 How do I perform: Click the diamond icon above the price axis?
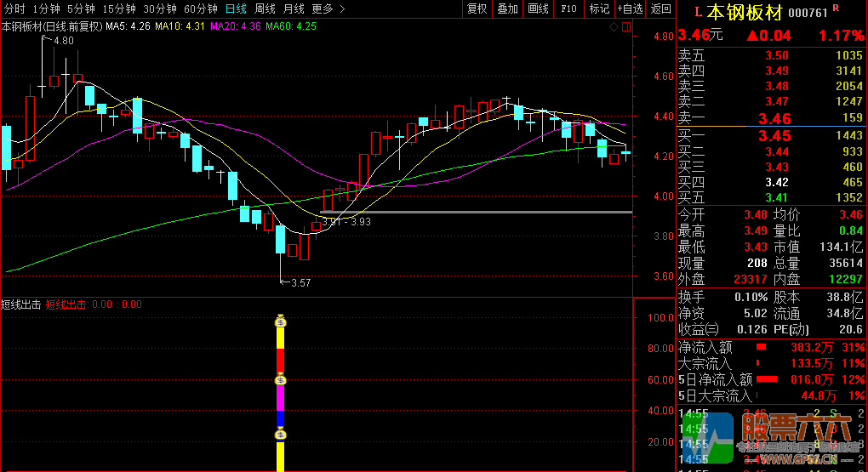pyautogui.click(x=614, y=27)
